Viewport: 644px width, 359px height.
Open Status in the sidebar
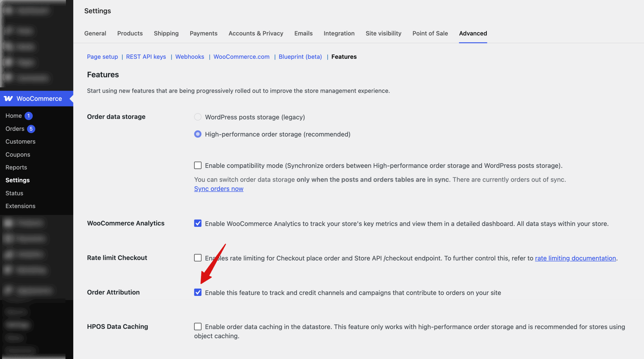click(x=14, y=193)
